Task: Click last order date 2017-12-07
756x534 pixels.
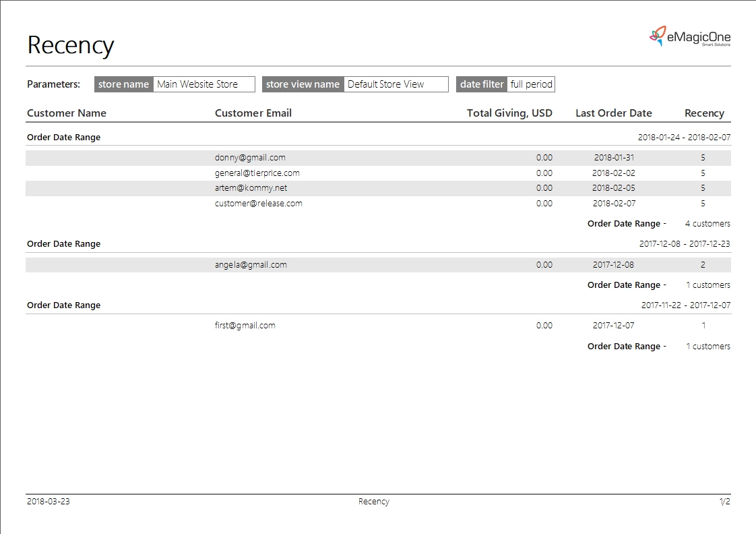Action: pyautogui.click(x=613, y=326)
